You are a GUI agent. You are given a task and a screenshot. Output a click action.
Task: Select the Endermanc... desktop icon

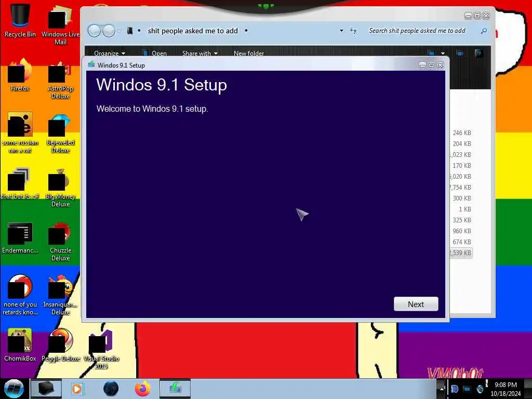(20, 237)
